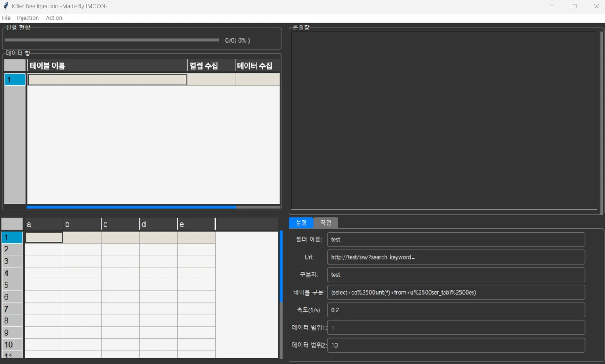Select column header c in lower grid

click(120, 224)
